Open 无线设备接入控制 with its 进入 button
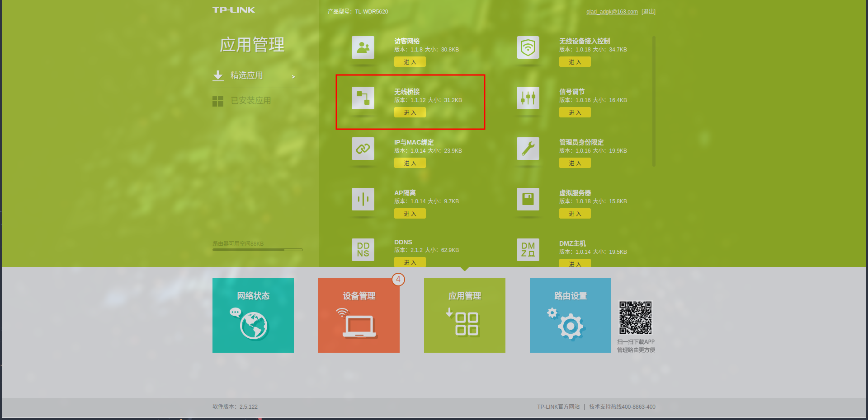Image resolution: width=868 pixels, height=420 pixels. click(575, 62)
